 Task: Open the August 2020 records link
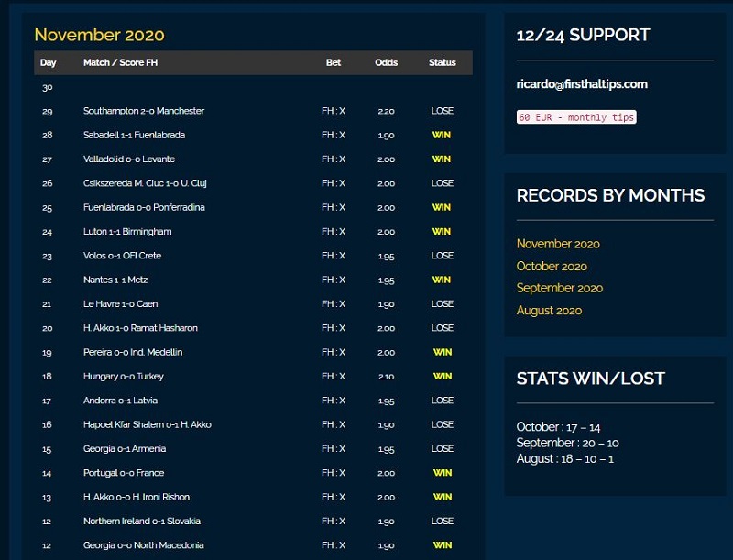[549, 311]
